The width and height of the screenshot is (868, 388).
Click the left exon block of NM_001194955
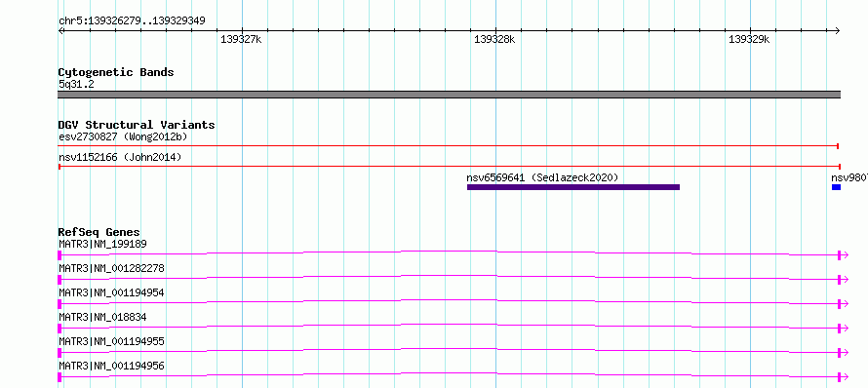[x=59, y=353]
